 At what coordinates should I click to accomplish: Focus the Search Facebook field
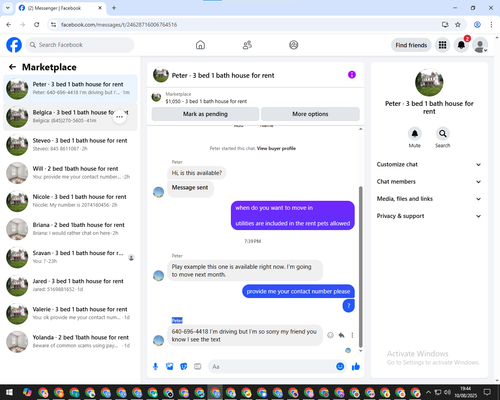(x=80, y=45)
